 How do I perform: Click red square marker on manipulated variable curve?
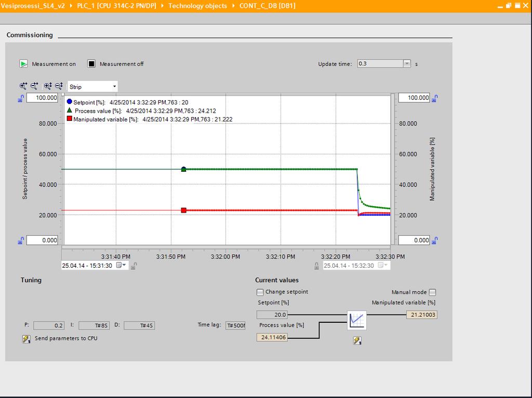183,211
